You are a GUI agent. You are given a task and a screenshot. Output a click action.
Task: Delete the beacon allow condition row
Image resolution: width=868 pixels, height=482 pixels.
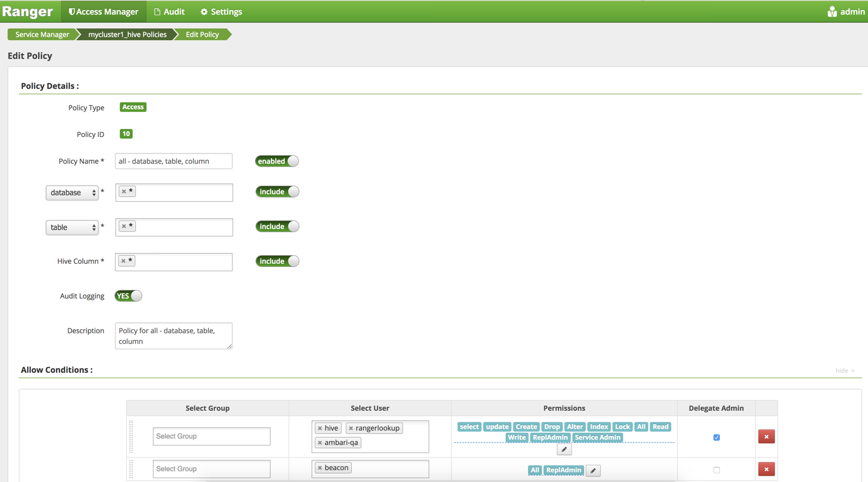[766, 469]
